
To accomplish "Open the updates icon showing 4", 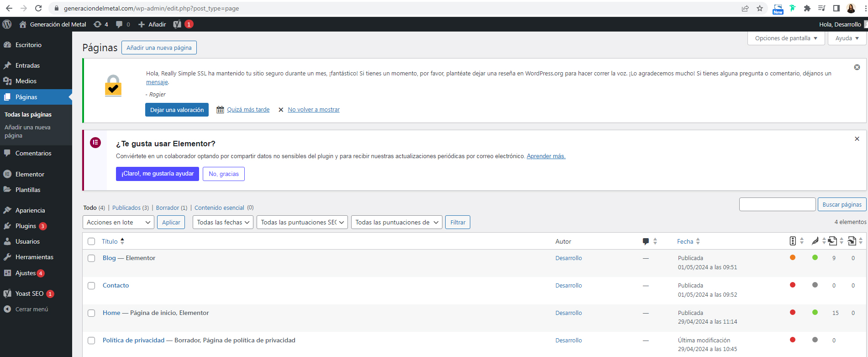I will coord(100,24).
